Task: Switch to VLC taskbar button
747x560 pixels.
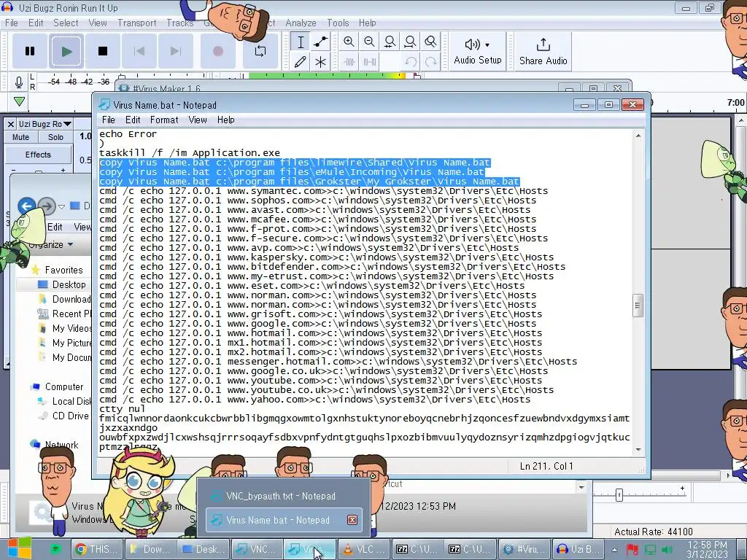Action: click(363, 550)
